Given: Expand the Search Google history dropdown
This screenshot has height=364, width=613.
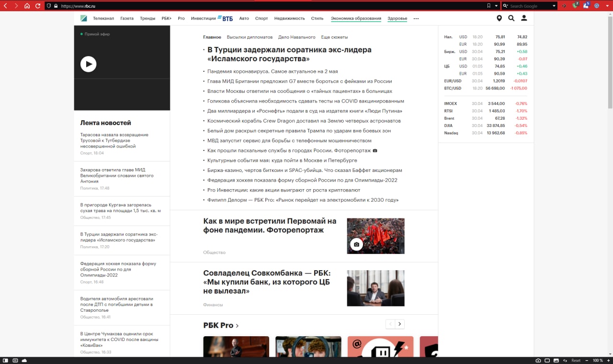Looking at the screenshot, I should [554, 6].
